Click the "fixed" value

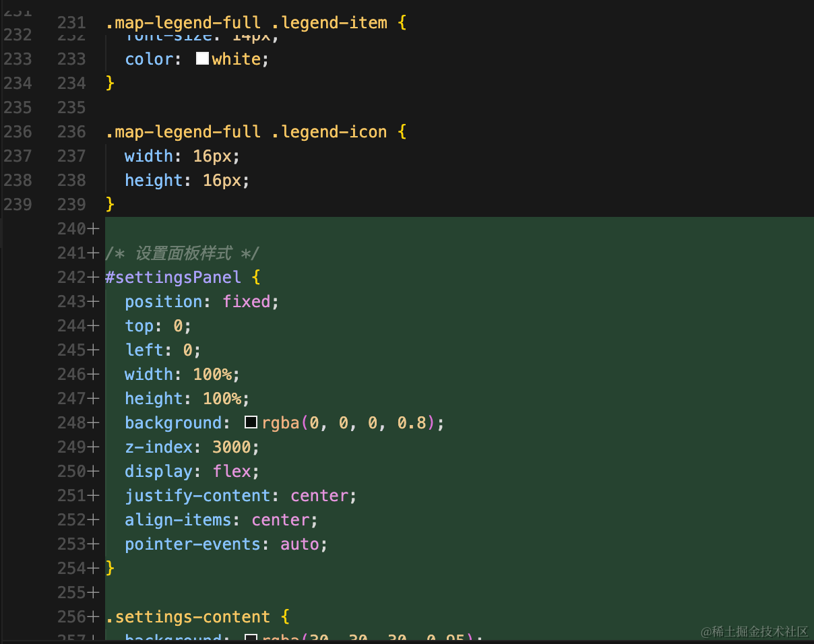[x=246, y=301]
